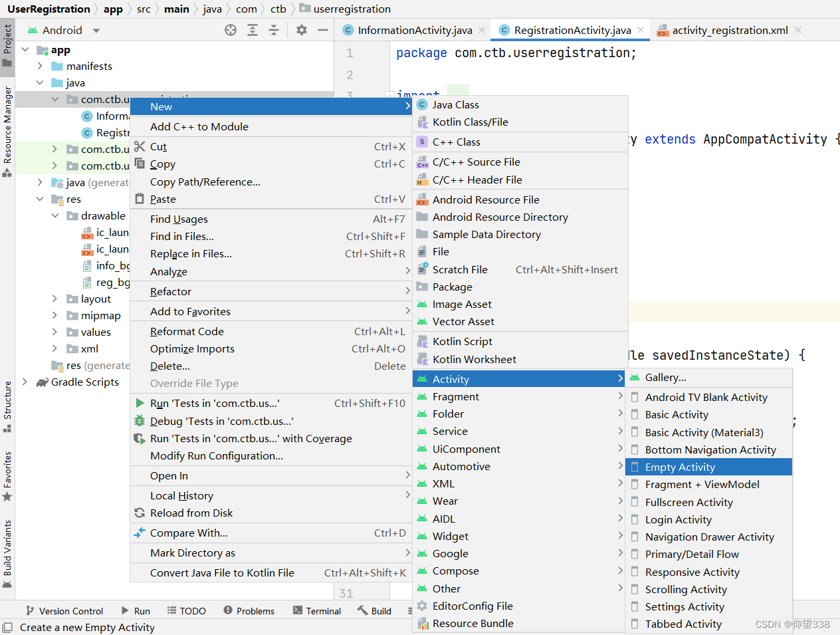The height and width of the screenshot is (635, 840).
Task: Open Project panel settings gear
Action: click(x=302, y=30)
